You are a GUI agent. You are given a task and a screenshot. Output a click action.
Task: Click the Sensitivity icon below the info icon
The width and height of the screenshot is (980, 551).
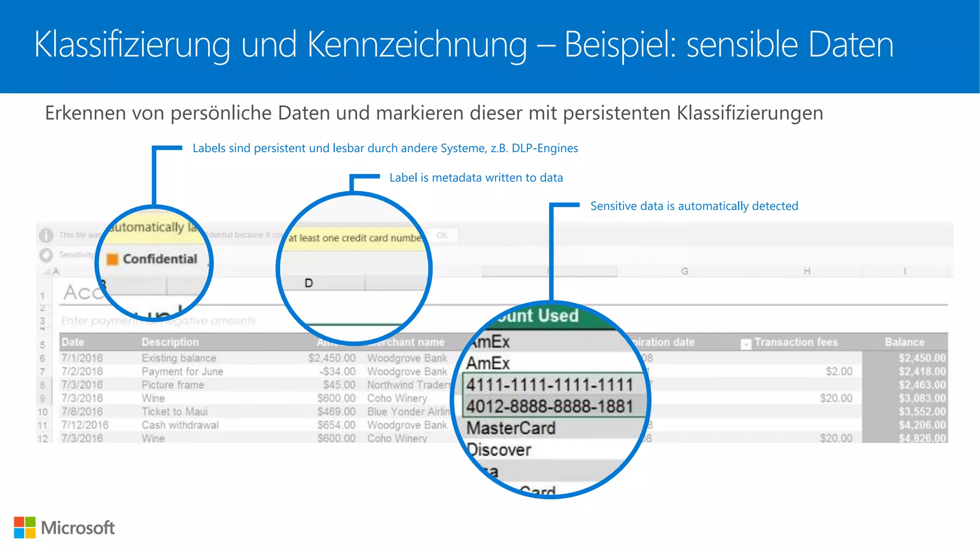click(x=46, y=255)
